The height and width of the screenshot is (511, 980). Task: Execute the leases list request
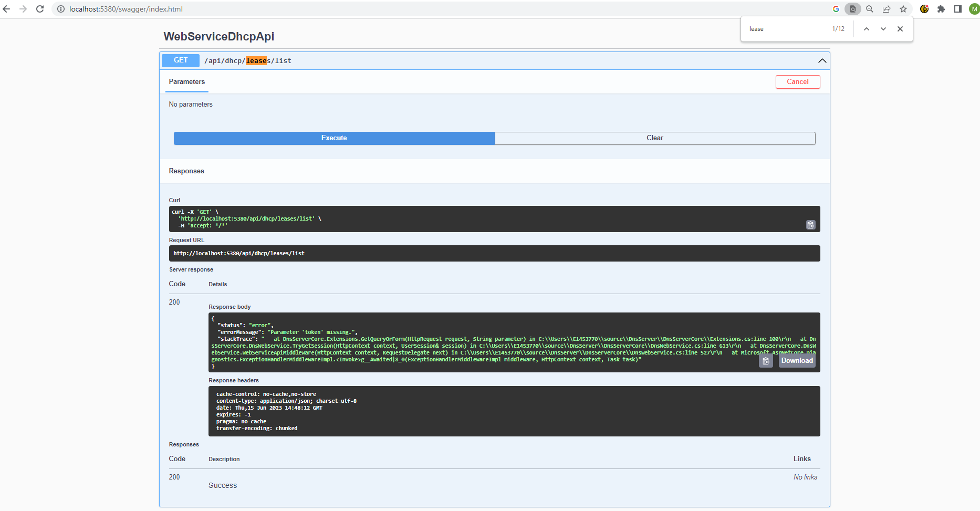[334, 138]
